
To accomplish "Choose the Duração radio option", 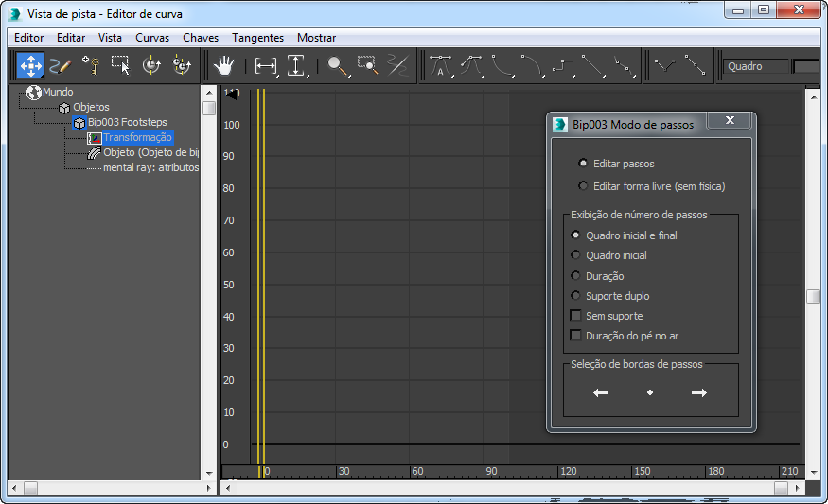I will pyautogui.click(x=575, y=275).
